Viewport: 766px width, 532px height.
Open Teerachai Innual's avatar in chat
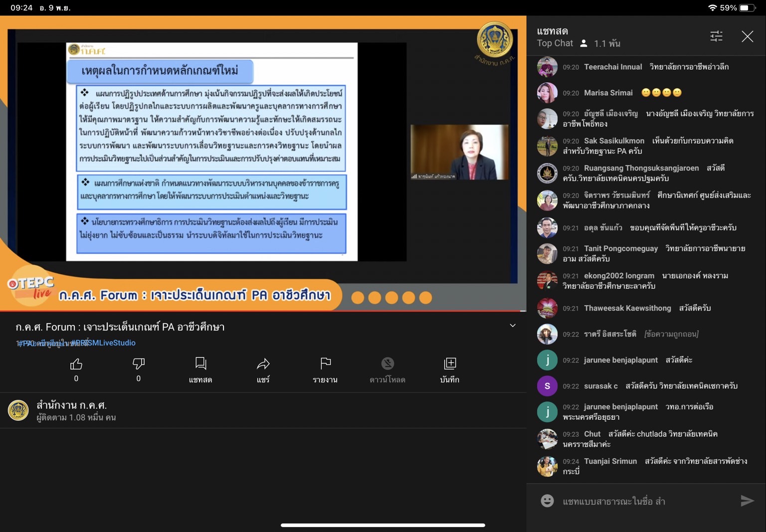click(x=547, y=67)
